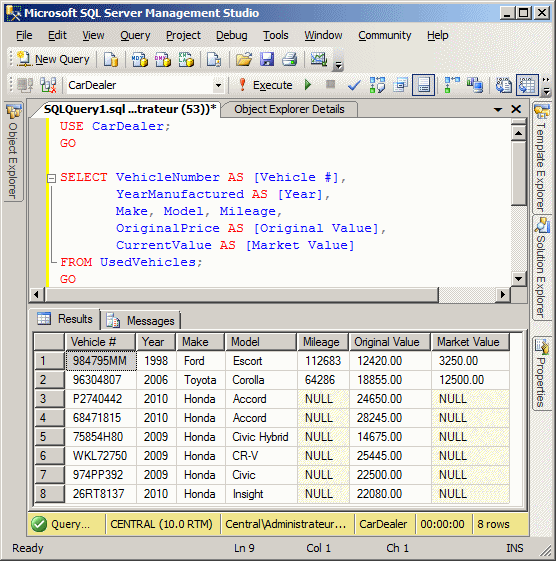Select the SQLQuery1.sql tab
The width and height of the screenshot is (556, 561).
(130, 109)
